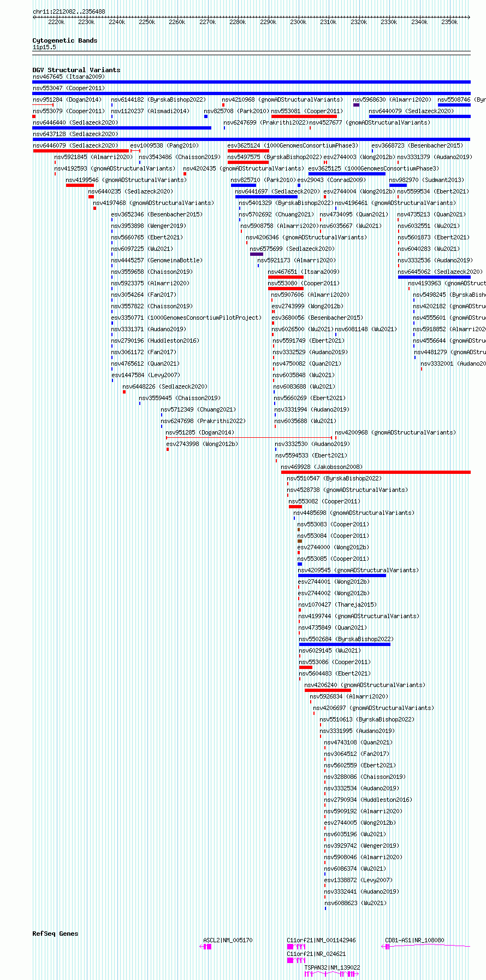Click the esv2743998 (Wong2012b) label
Screen dimensions: 486x980
pos(202,444)
